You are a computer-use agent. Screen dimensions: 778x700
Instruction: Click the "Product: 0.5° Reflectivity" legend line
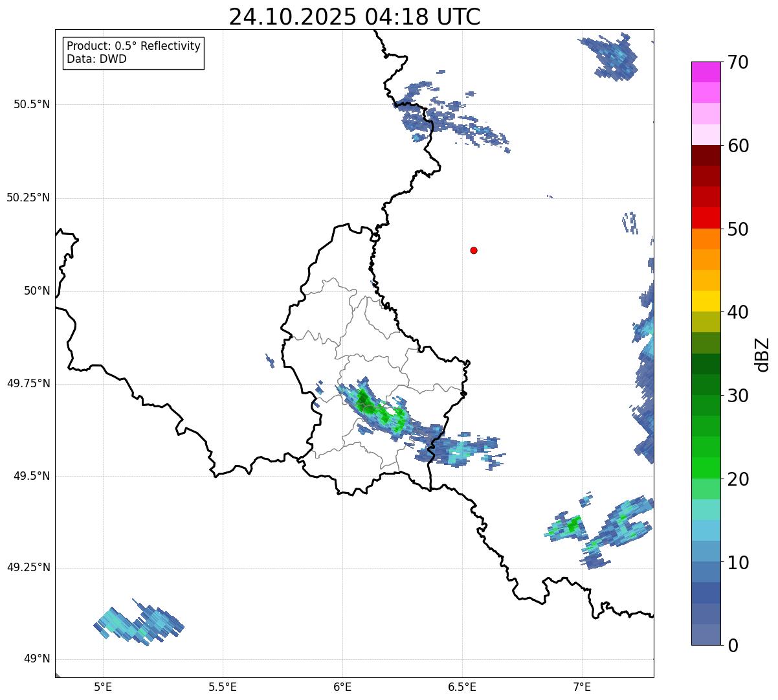[133, 47]
